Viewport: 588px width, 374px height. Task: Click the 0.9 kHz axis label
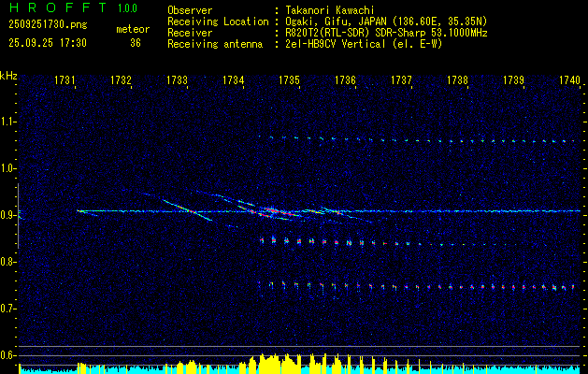(7, 215)
